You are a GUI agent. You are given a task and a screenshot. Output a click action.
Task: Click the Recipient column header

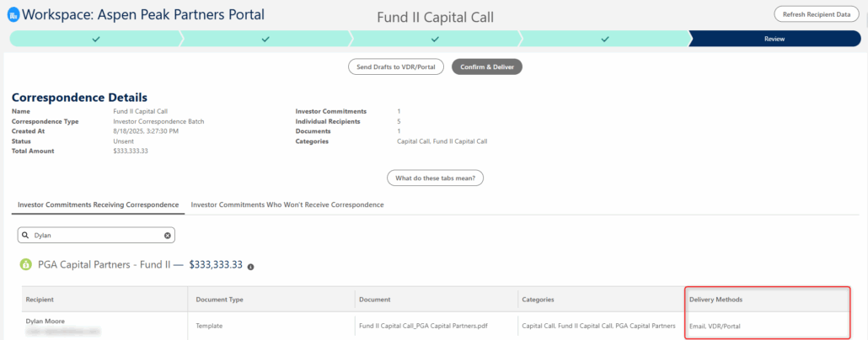point(40,300)
